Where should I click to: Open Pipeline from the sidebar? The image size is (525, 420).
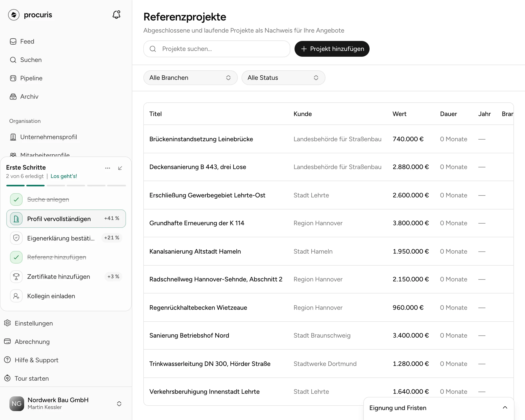[31, 78]
